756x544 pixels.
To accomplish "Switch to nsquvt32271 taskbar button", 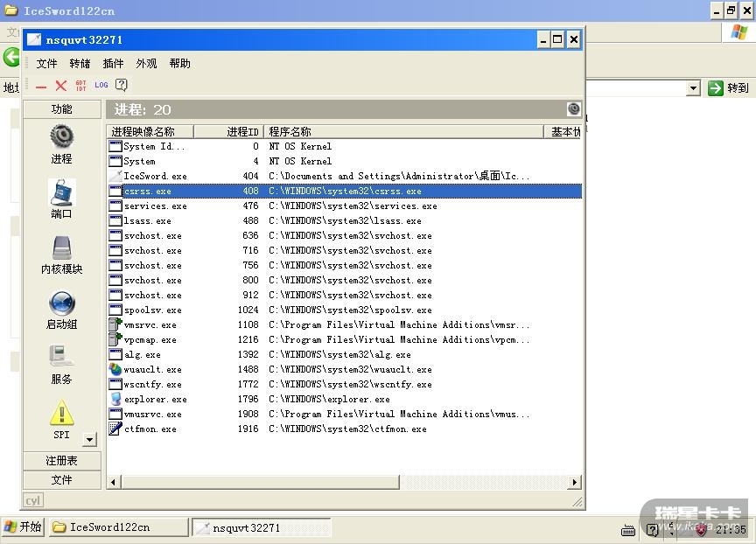I will pos(262,527).
